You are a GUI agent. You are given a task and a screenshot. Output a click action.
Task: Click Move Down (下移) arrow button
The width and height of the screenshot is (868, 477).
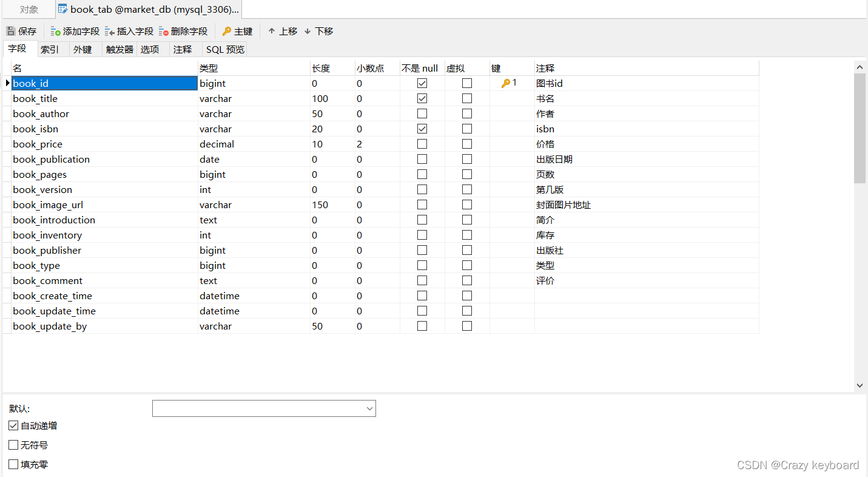pyautogui.click(x=318, y=31)
